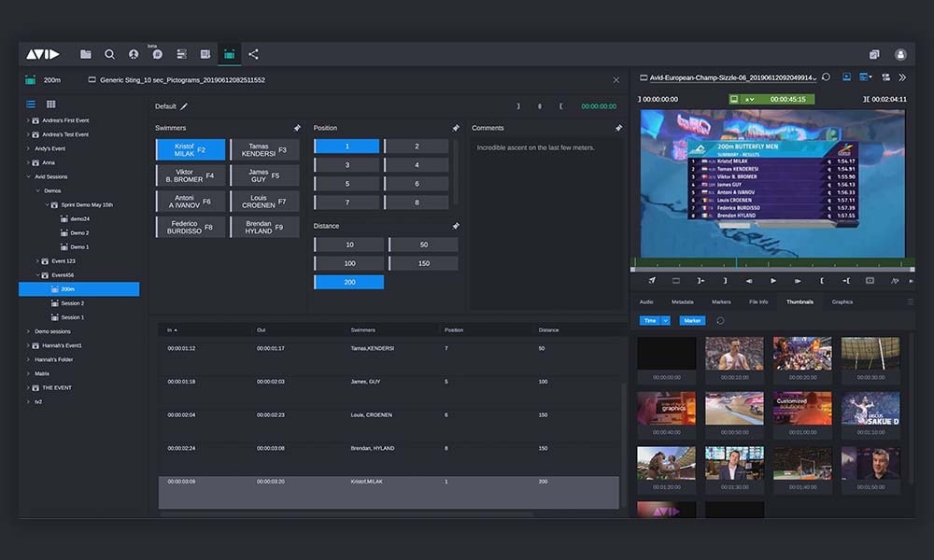Select position 4 button

417,165
